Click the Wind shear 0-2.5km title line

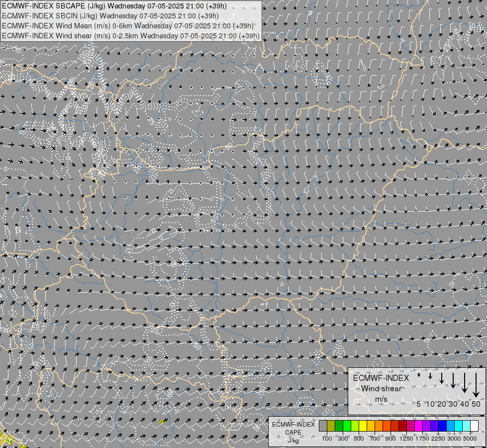click(131, 36)
